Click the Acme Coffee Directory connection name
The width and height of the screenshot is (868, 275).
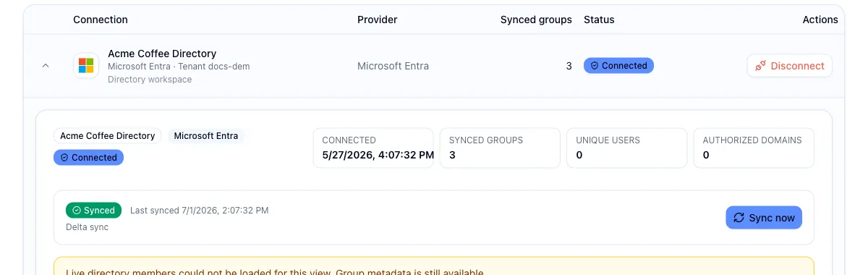coord(162,54)
